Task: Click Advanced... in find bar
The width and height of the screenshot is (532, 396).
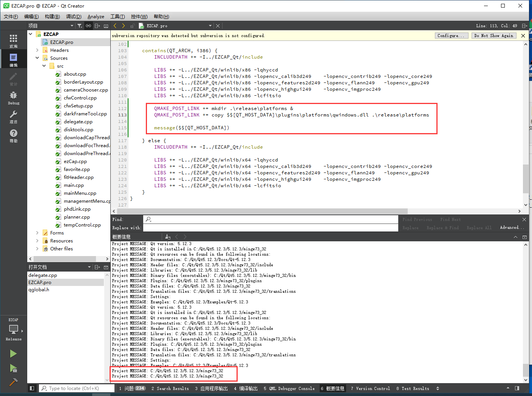Action: pyautogui.click(x=512, y=228)
